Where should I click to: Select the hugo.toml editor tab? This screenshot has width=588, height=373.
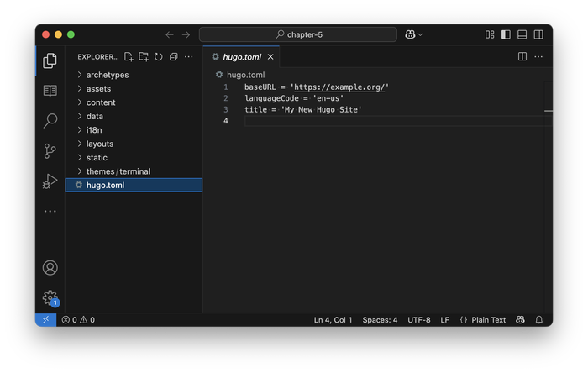pyautogui.click(x=242, y=57)
